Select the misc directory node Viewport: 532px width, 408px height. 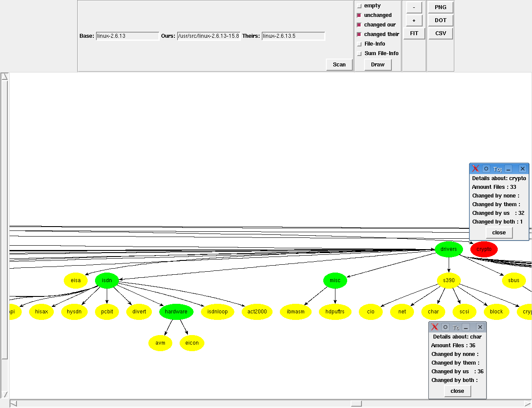[x=335, y=281]
